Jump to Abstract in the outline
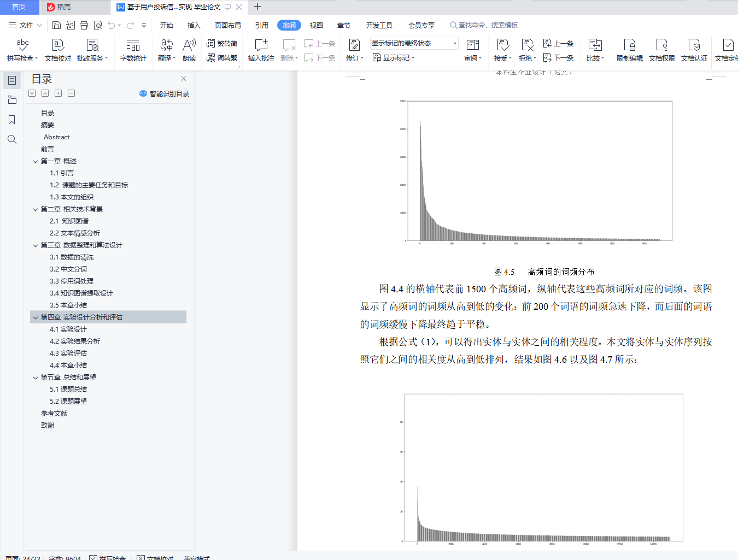The height and width of the screenshot is (560, 738). pos(56,137)
